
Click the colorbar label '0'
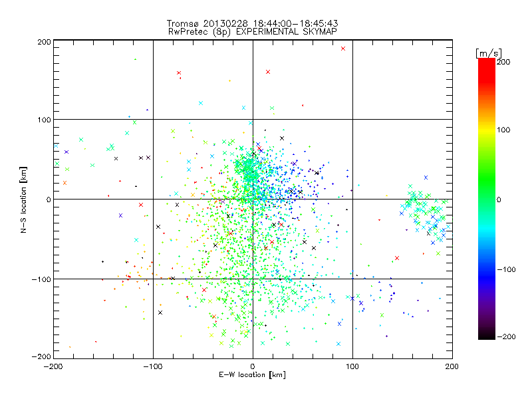pos(499,199)
